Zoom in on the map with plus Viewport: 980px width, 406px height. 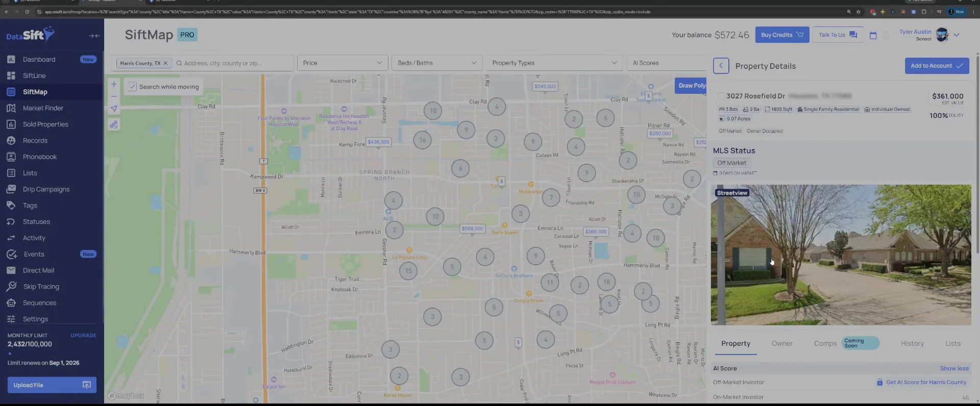[x=114, y=84]
